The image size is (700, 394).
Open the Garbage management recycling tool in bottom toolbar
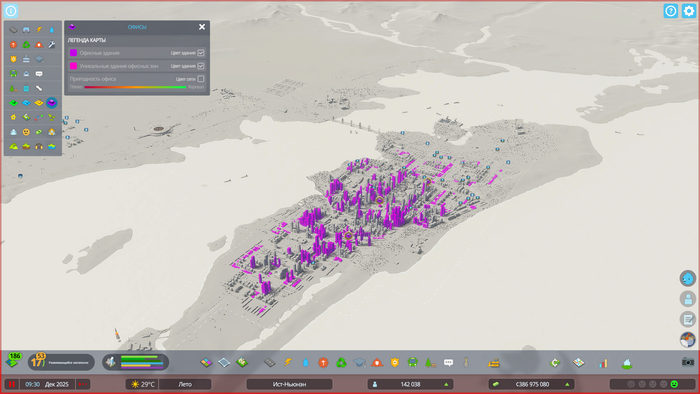pos(341,362)
